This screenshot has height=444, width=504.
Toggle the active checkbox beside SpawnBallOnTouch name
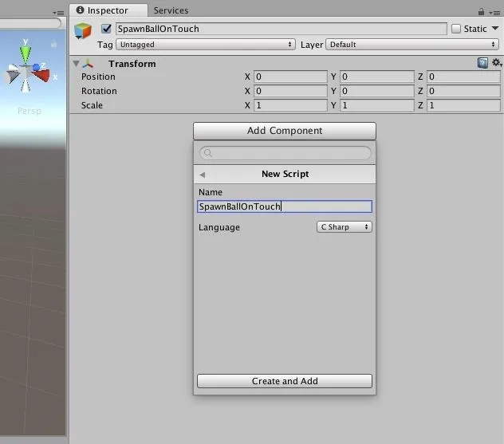106,29
